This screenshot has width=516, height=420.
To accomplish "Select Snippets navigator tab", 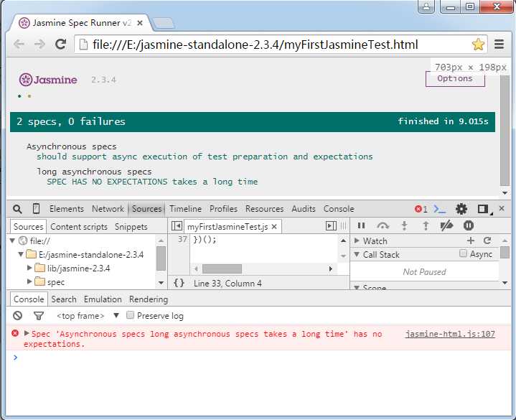I will 131,227.
